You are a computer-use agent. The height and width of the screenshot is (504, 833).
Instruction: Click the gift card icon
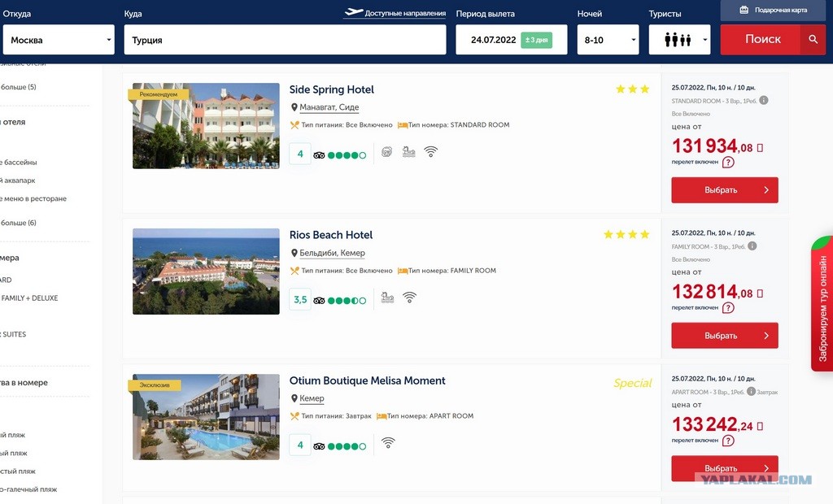744,10
